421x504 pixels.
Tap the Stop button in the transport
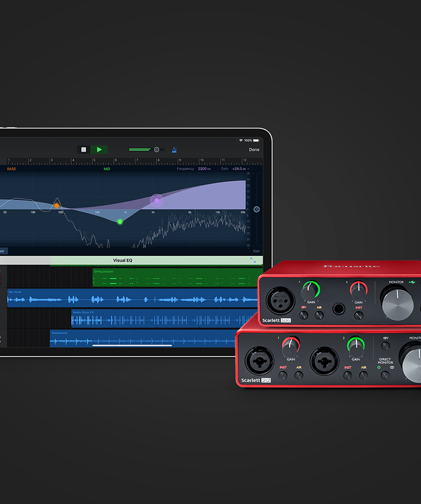tap(84, 149)
